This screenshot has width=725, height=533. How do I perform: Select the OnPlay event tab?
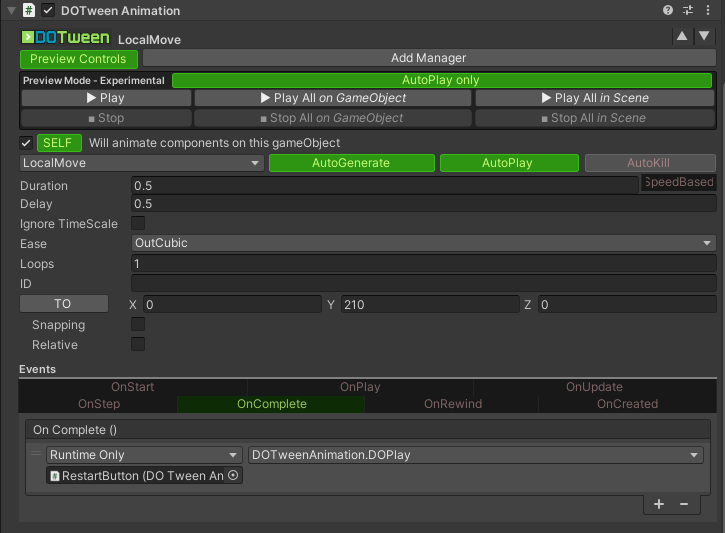[x=360, y=387]
